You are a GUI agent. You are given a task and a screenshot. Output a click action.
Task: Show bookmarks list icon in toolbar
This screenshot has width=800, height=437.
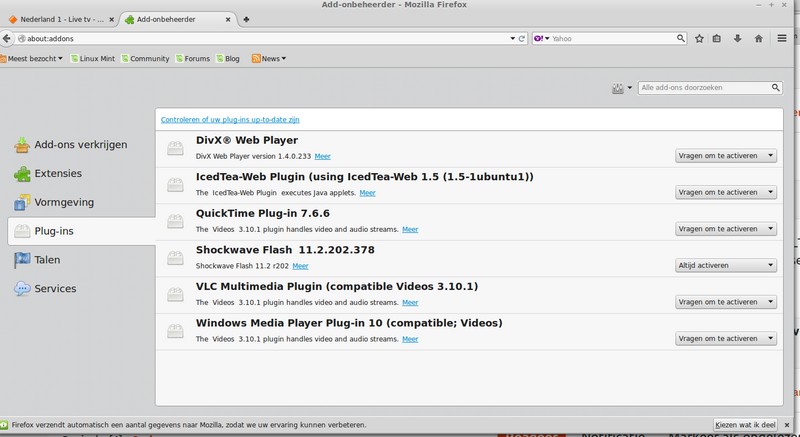coord(717,38)
